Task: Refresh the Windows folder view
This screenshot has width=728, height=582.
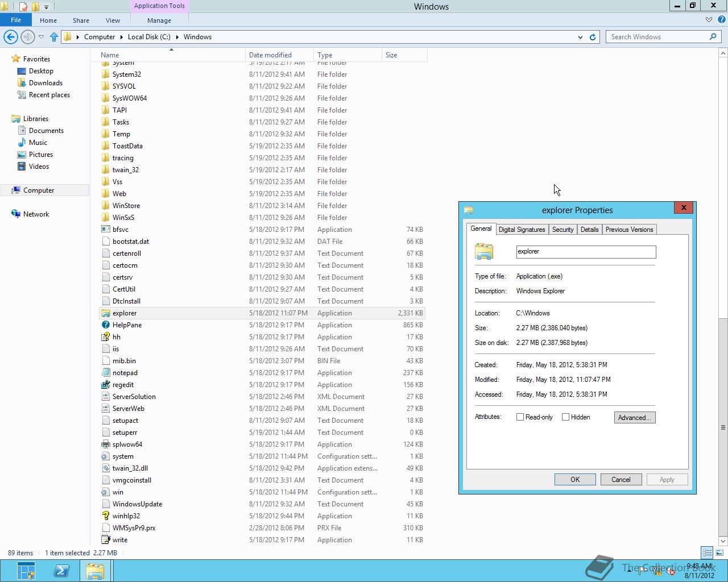Action: pos(593,37)
